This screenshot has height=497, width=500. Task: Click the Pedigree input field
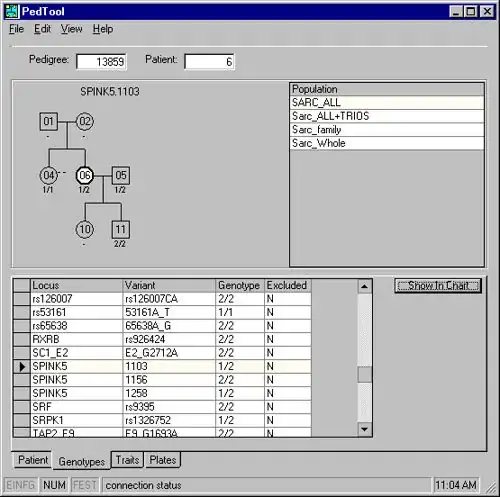click(x=101, y=62)
